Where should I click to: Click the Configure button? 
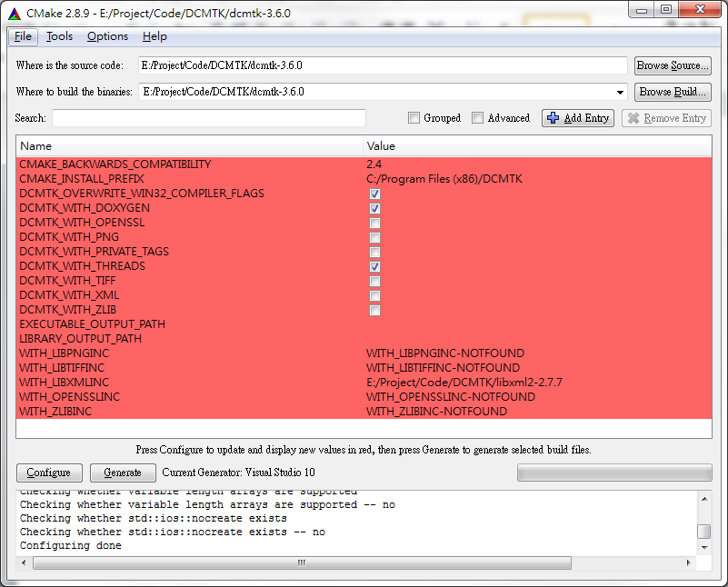tap(49, 473)
